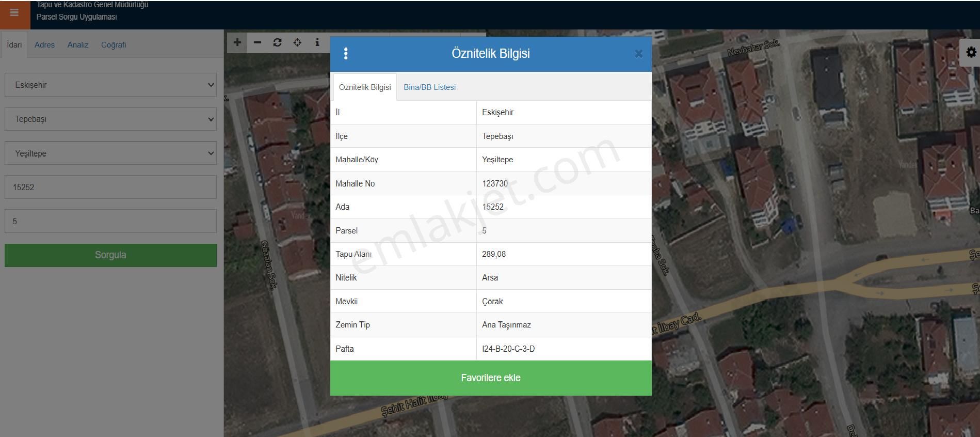Click the Mevkii value Çorak
This screenshot has width=980, height=437.
point(492,302)
